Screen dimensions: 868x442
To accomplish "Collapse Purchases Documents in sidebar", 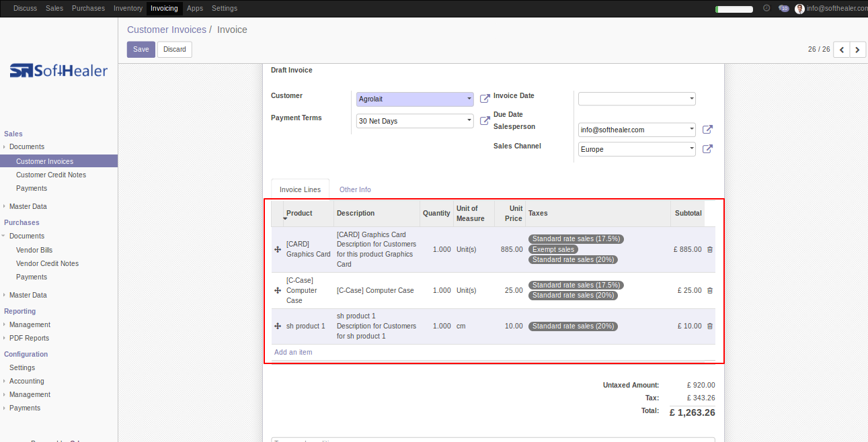I will 26,236.
